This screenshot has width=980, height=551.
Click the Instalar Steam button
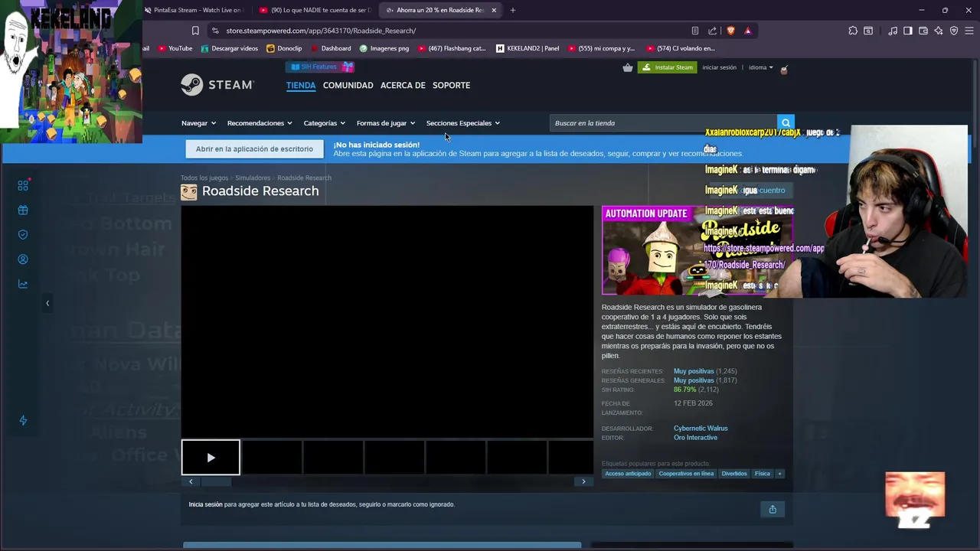pos(668,67)
